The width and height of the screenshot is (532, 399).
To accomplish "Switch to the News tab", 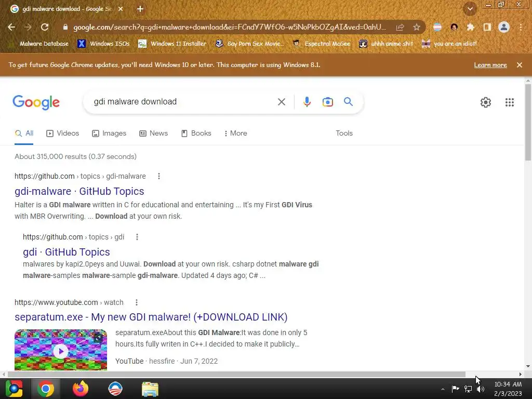I will pyautogui.click(x=153, y=134).
